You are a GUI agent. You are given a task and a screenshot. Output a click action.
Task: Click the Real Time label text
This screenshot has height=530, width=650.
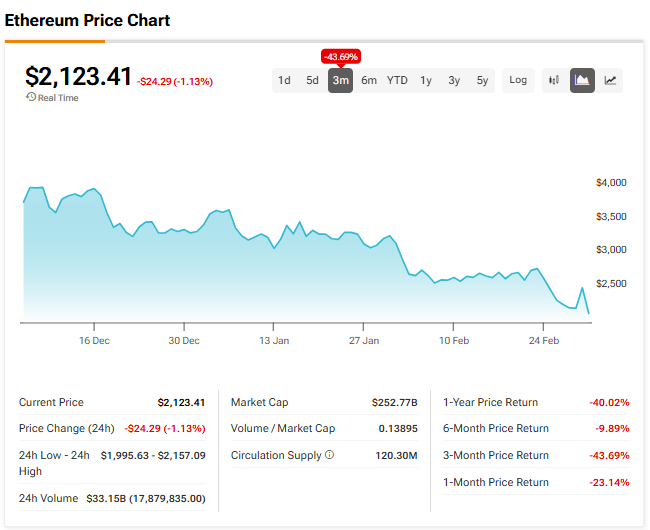coord(58,98)
